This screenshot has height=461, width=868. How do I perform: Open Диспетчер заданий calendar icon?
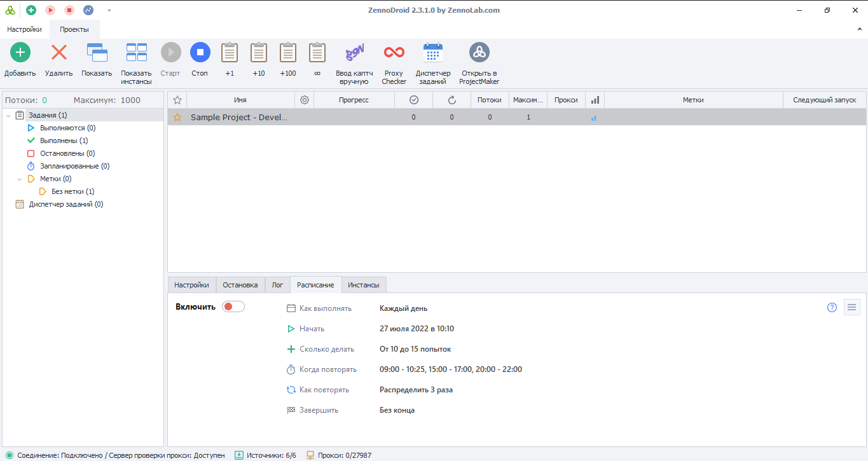click(x=433, y=52)
